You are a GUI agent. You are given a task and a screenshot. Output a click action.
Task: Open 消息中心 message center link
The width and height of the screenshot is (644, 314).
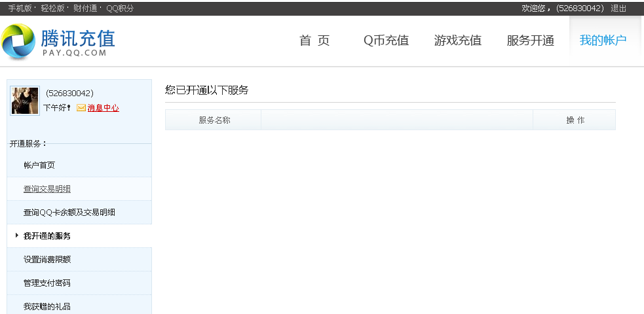[x=103, y=108]
